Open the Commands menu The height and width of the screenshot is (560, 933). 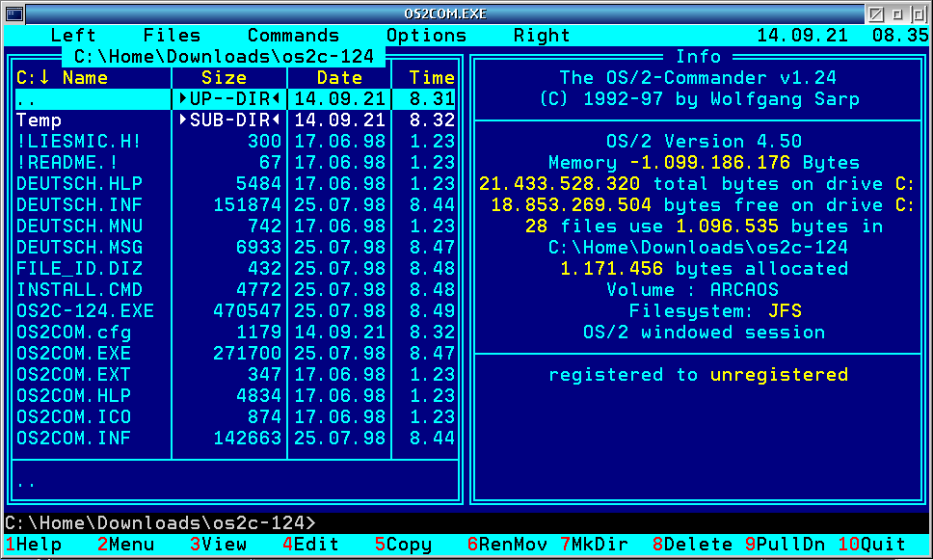tap(293, 35)
